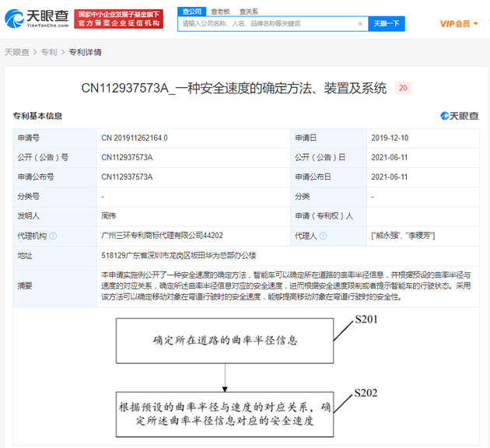This screenshot has height=448, width=490.
Task: Click the 天眼查 watermark logo beside 专利基本信息
Action: click(x=459, y=116)
